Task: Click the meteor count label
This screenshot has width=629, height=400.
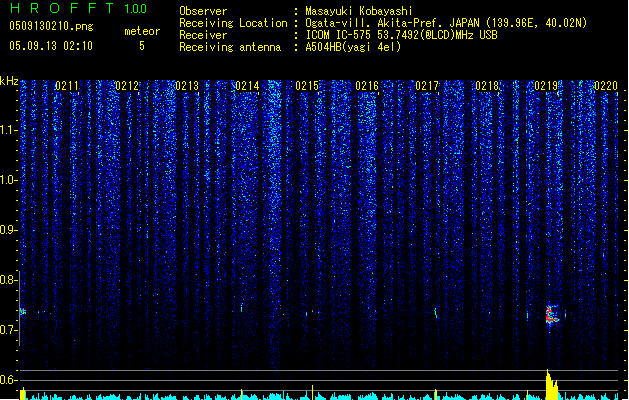Action: (x=142, y=31)
